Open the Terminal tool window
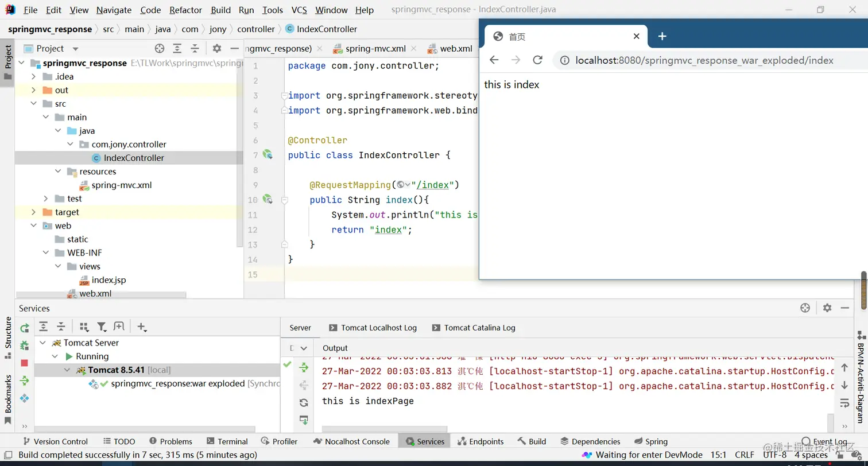The width and height of the screenshot is (868, 466). [226, 441]
